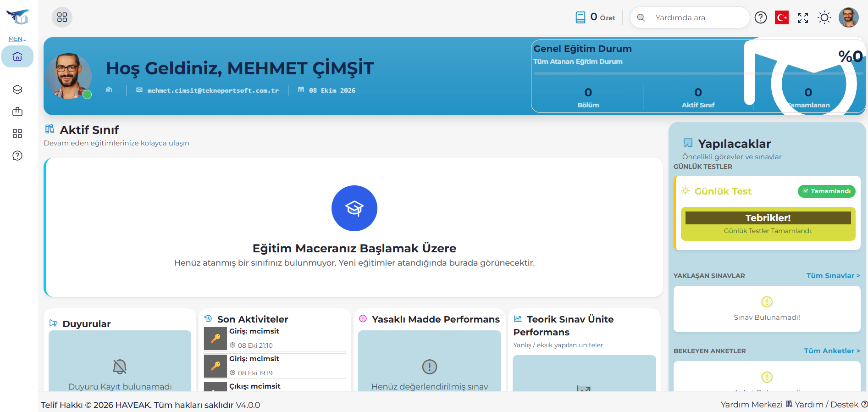Click the Aktif Sınıf counter in banner

click(x=698, y=98)
